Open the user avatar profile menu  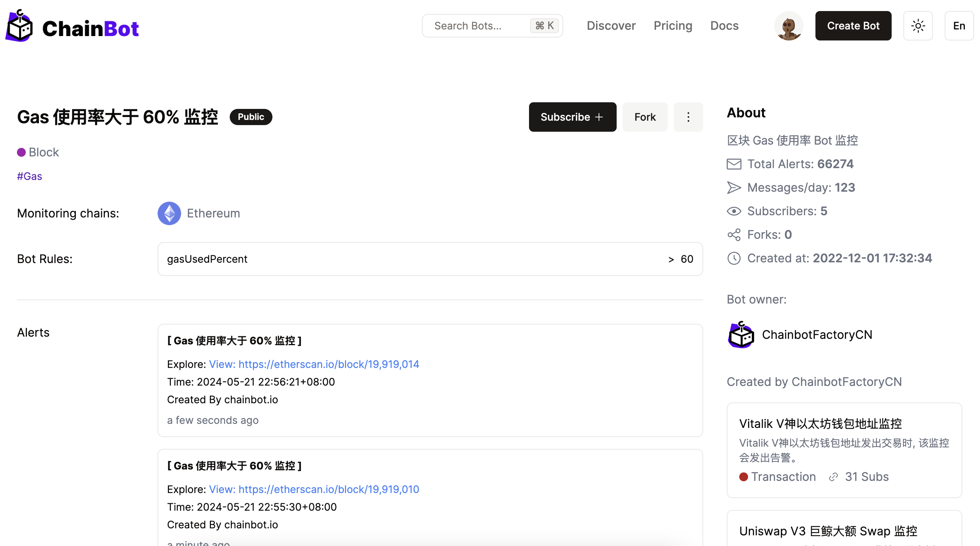tap(789, 26)
